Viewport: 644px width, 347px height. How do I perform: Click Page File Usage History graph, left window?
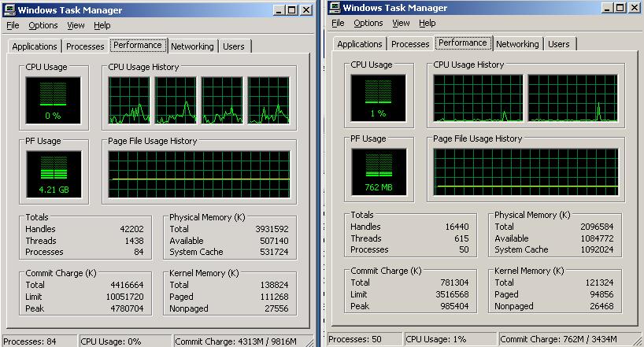pyautogui.click(x=199, y=174)
